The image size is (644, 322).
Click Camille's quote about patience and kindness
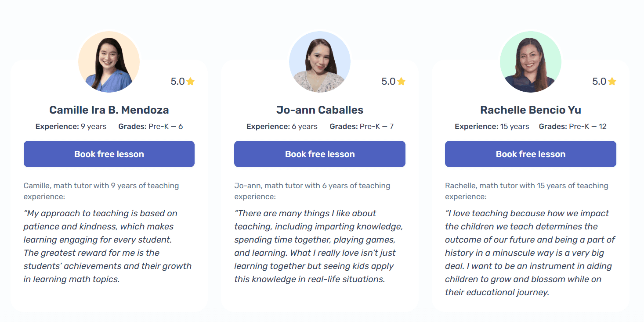coord(108,246)
